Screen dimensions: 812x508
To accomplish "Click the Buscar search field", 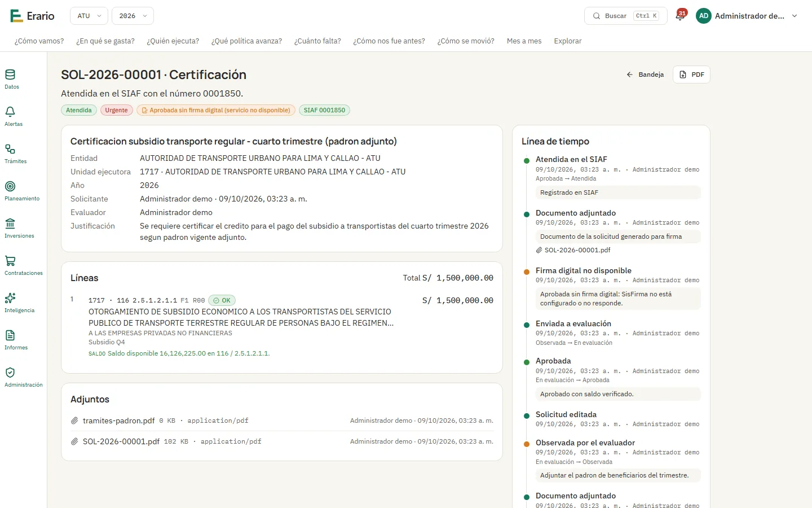I will pos(626,16).
